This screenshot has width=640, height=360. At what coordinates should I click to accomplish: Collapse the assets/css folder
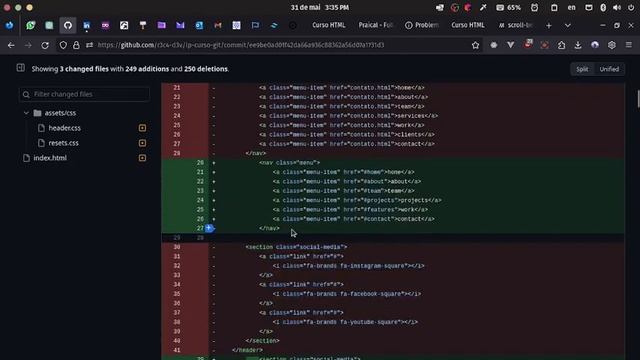[26, 113]
